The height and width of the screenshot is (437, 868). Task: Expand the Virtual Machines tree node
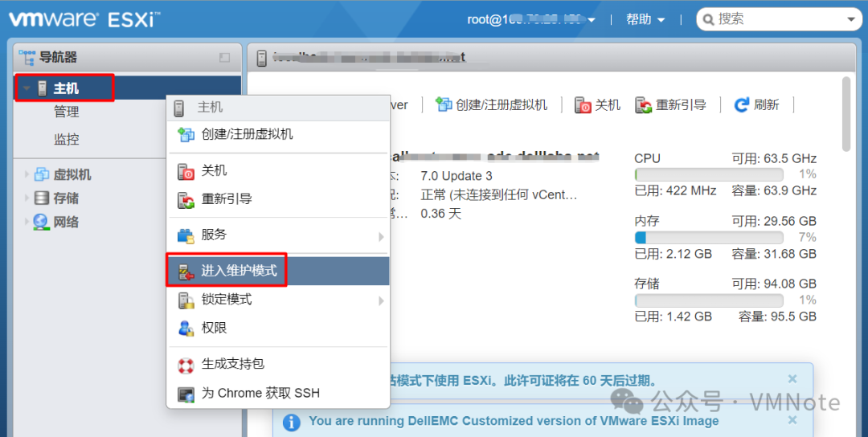pos(26,175)
